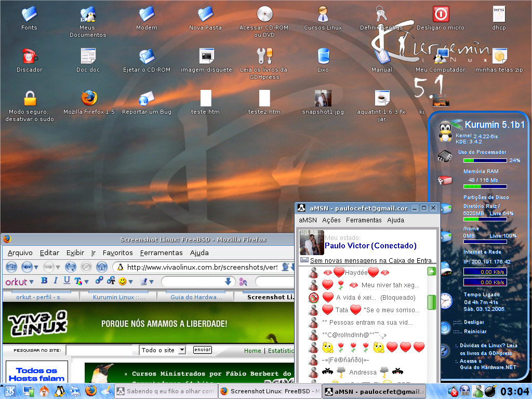Click the Bold formatting toolbar icon
This screenshot has width=532, height=399.
click(x=44, y=281)
